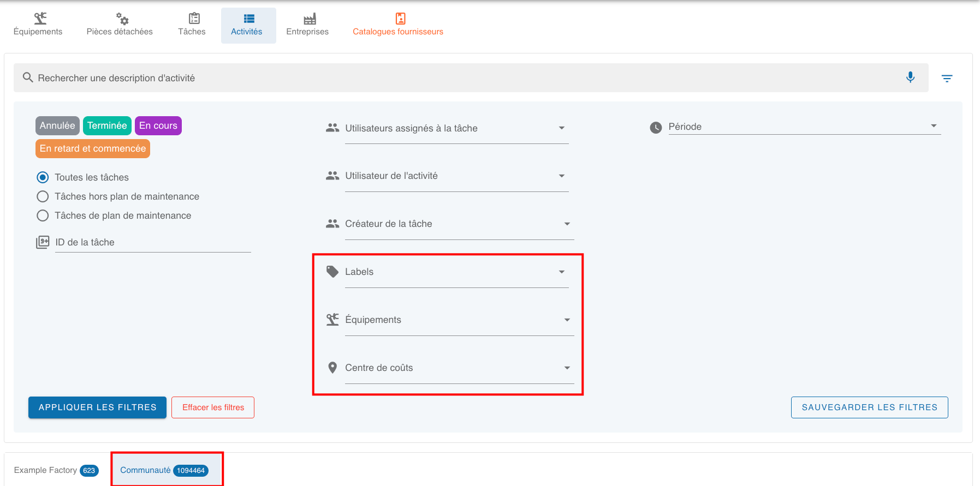Select Tâches hors plan de maintenance
This screenshot has width=980, height=486.
click(43, 196)
